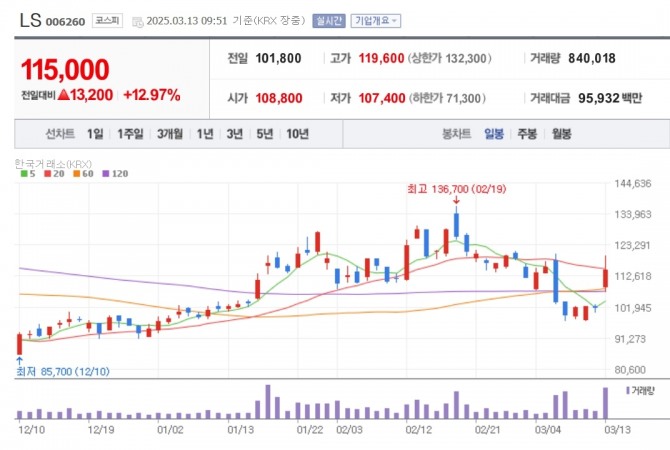Click the calendar icon beside the date
Viewport: 670px width, 450px height.
[x=138, y=22]
